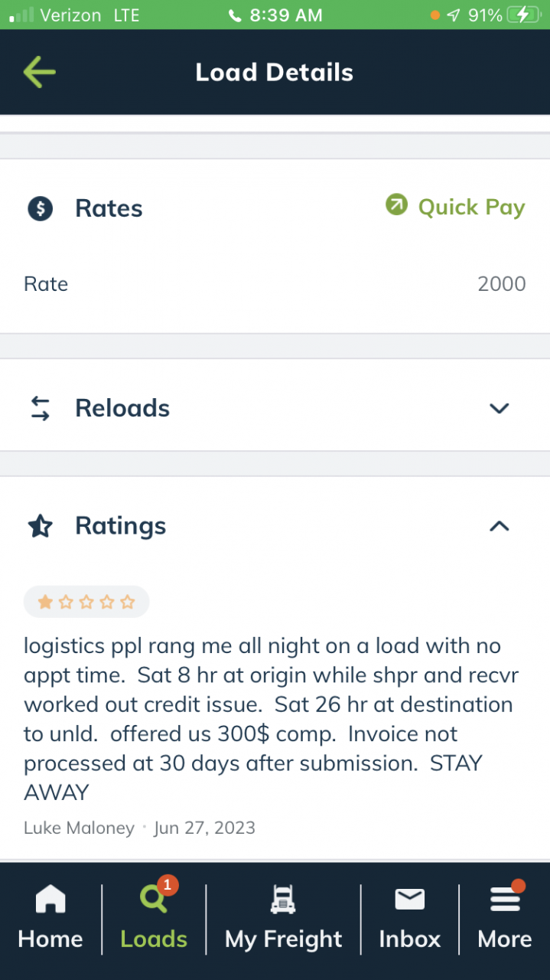
Task: Collapse the Ratings section chevron
Action: [x=499, y=526]
